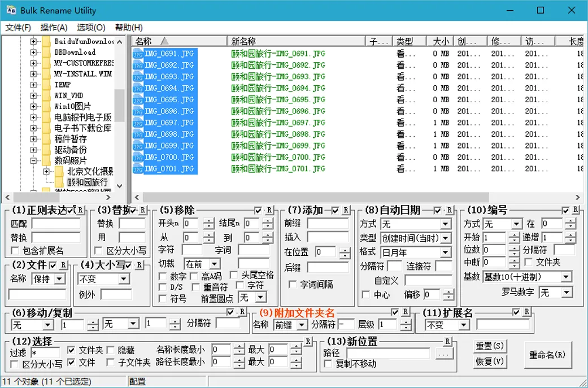Click the folder tree vertical scrollbar thumb
The width and height of the screenshot is (588, 388).
tap(120, 106)
